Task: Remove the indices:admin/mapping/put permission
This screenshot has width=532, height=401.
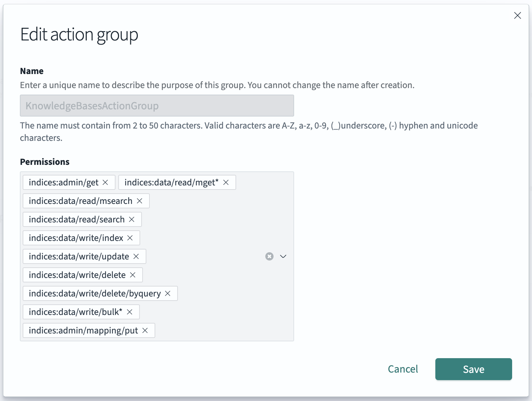Action: click(x=145, y=330)
